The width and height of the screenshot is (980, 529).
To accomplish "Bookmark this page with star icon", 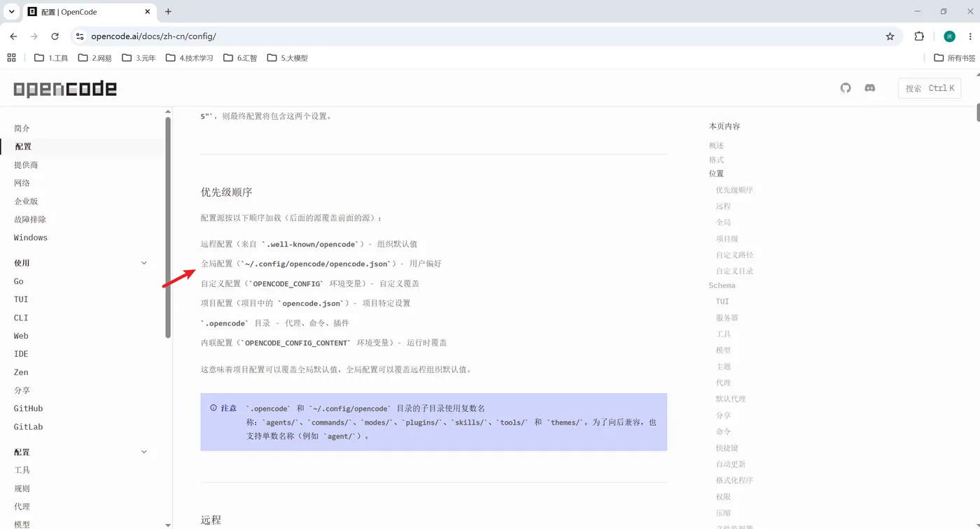I will (x=890, y=36).
